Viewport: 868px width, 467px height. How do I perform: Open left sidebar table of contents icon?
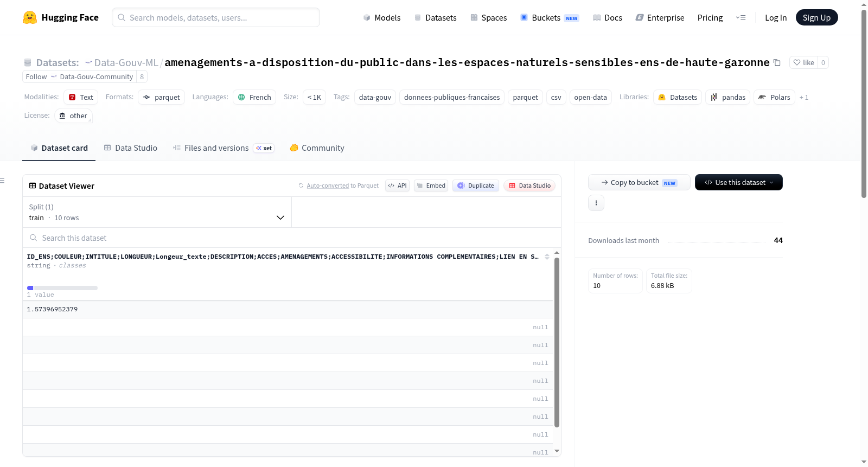(3, 181)
